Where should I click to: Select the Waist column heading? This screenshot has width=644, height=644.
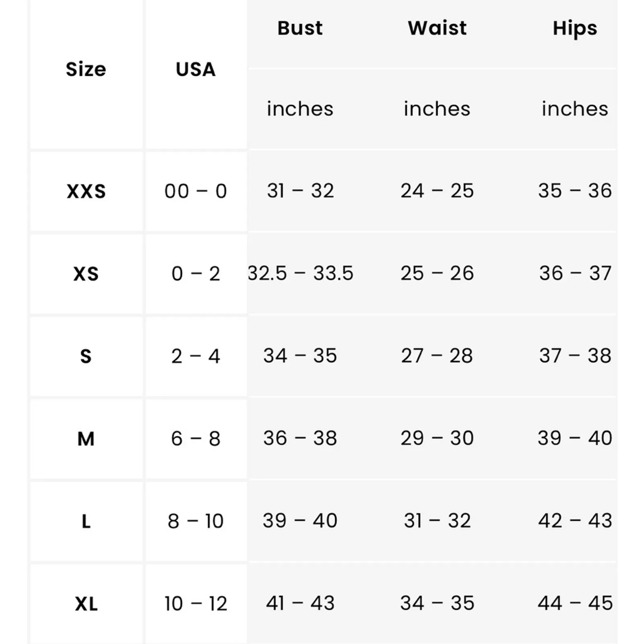click(x=437, y=28)
